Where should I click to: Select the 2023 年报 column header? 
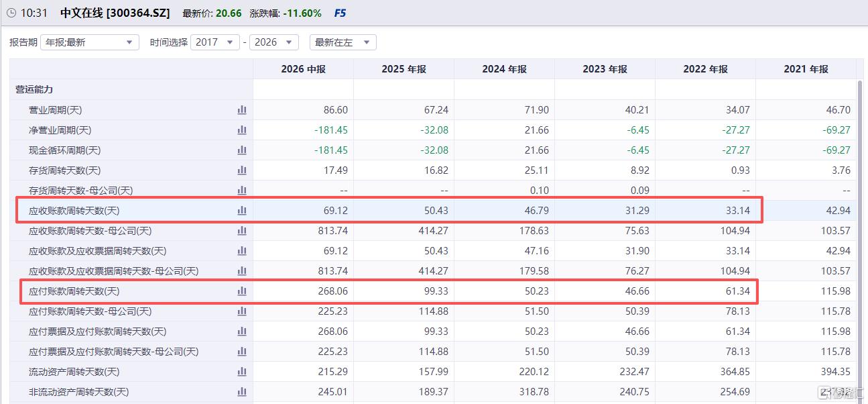(605, 69)
